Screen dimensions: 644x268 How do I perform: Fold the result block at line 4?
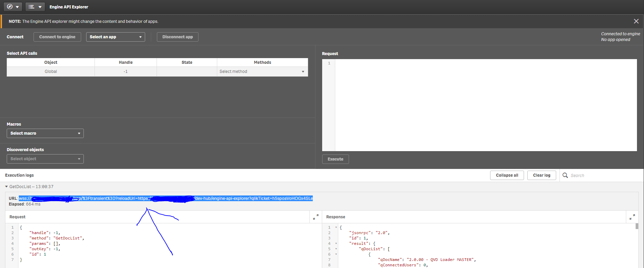[336, 243]
